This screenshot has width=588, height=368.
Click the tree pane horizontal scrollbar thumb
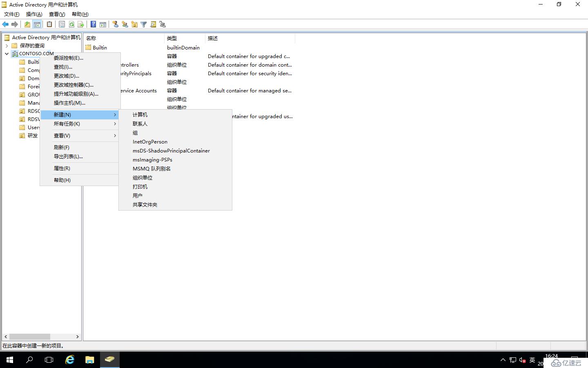(x=29, y=337)
